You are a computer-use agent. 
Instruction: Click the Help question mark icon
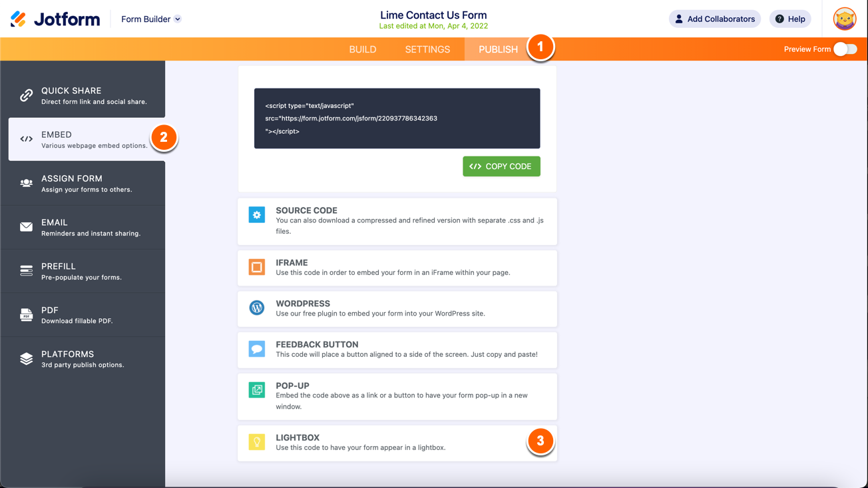779,19
